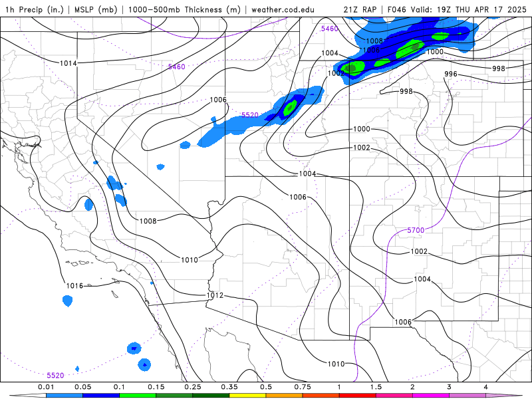
Task: Click the 0.01 legend value
Action: click(x=46, y=387)
